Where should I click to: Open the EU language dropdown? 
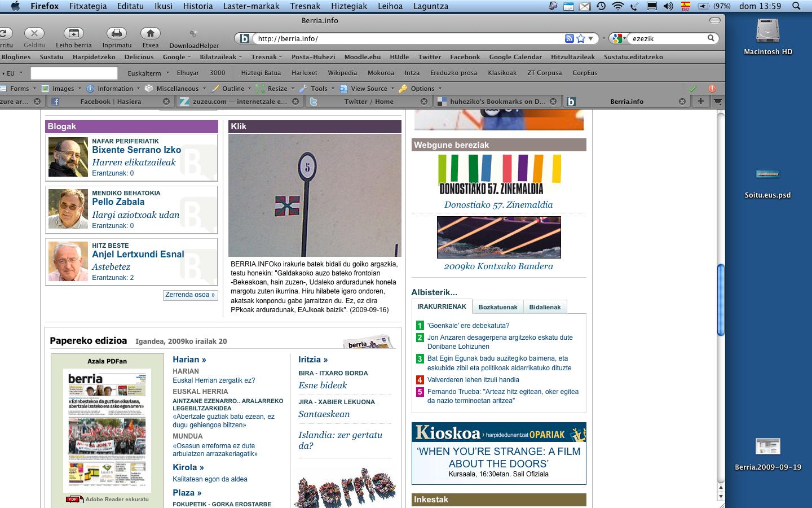[12, 73]
